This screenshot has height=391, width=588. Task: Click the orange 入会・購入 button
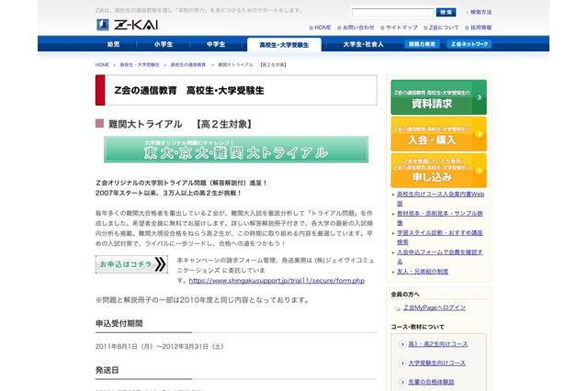coord(439,134)
